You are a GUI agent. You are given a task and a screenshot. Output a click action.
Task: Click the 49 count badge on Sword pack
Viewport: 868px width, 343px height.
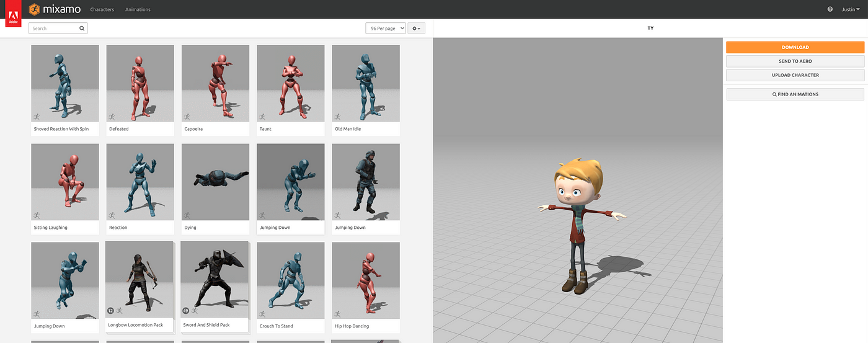[x=185, y=310]
